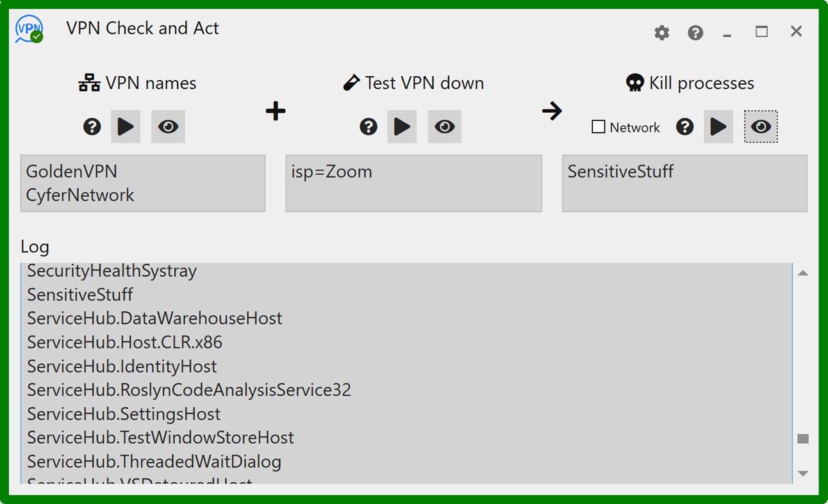This screenshot has height=504, width=828.
Task: Click the log scrollbar thumb
Action: 803,439
